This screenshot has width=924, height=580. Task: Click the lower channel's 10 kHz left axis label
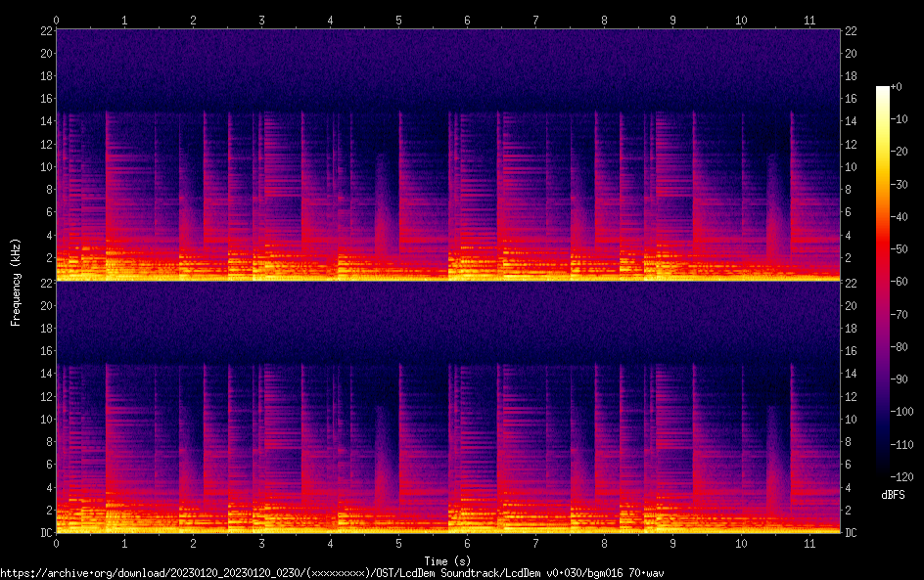click(45, 419)
